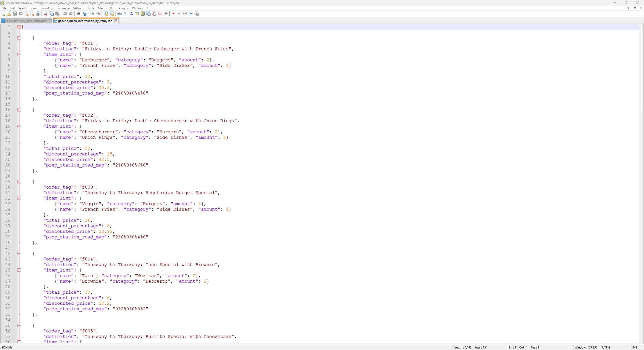The height and width of the screenshot is (350, 644).
Task: Collapse item_list fold marker at line 45
Action: [19, 270]
